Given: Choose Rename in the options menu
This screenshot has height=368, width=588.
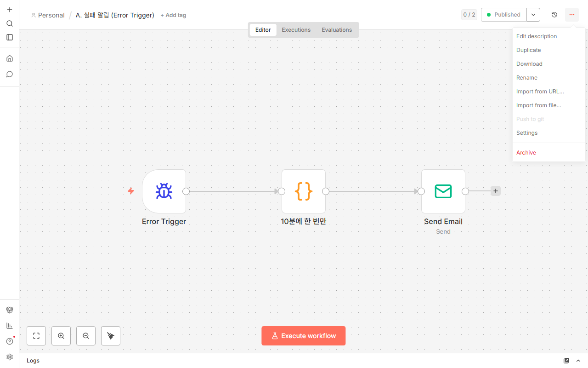Looking at the screenshot, I should (x=549, y=78).
